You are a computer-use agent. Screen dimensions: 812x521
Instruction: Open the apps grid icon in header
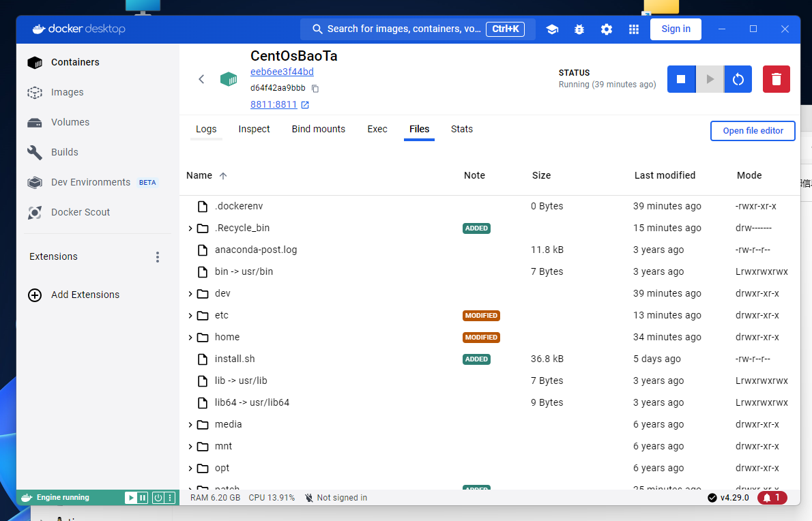pyautogui.click(x=634, y=29)
